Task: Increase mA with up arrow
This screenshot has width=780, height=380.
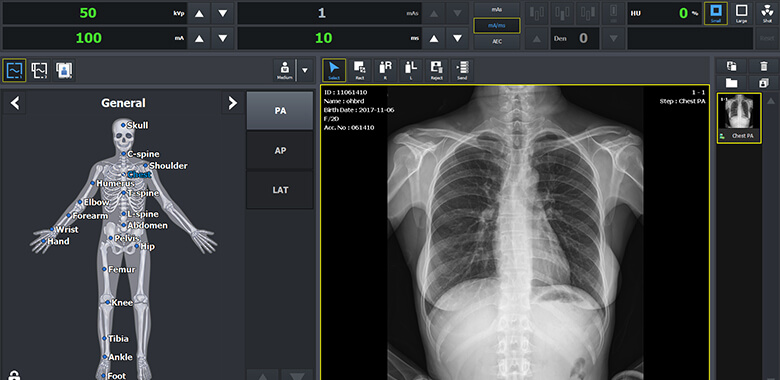Action: [199, 38]
